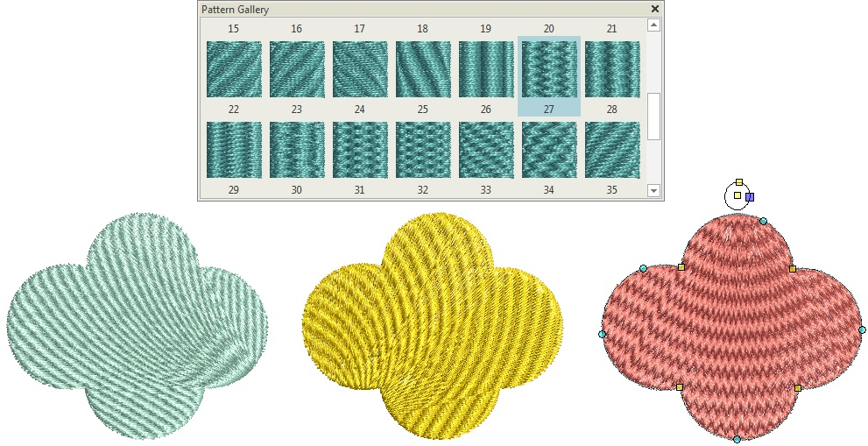Choose pattern 23 thumbnail
The image size is (868, 446).
[x=297, y=69]
